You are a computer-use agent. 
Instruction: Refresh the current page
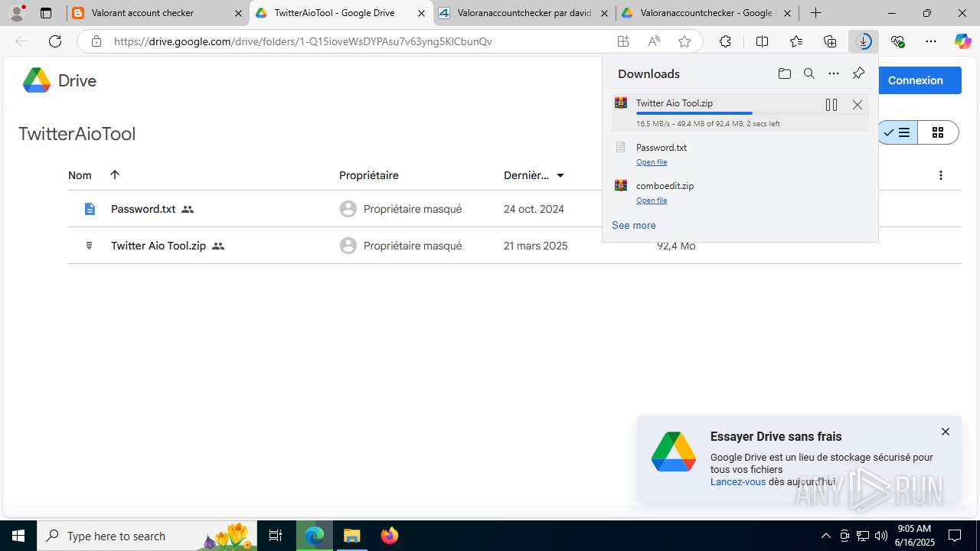55,42
